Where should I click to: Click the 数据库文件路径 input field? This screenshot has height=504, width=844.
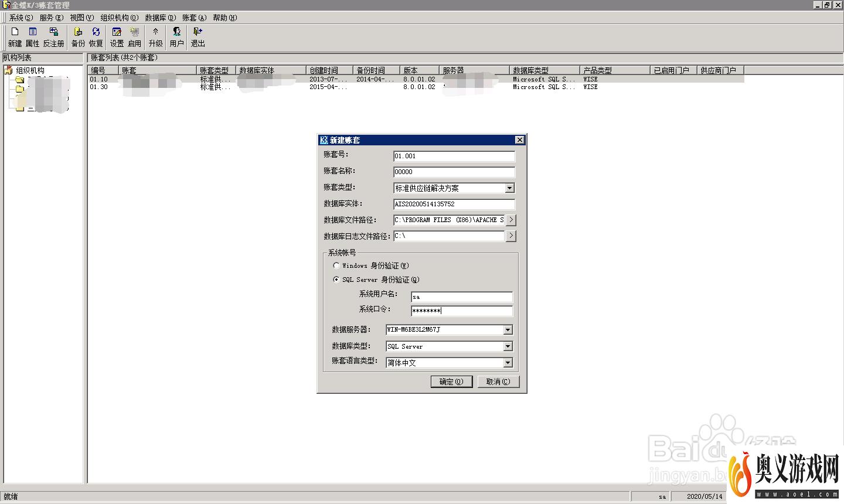[x=449, y=220]
